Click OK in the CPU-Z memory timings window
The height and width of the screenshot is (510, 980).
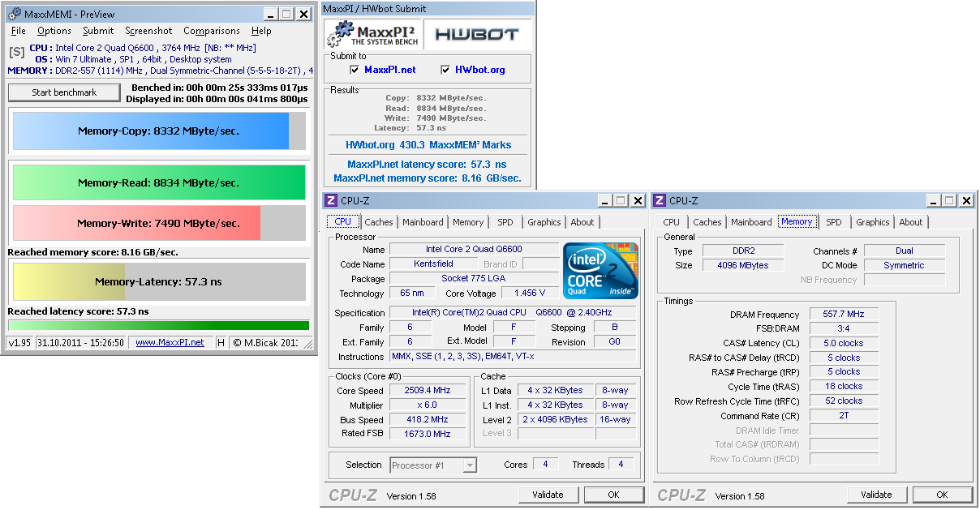pos(942,495)
